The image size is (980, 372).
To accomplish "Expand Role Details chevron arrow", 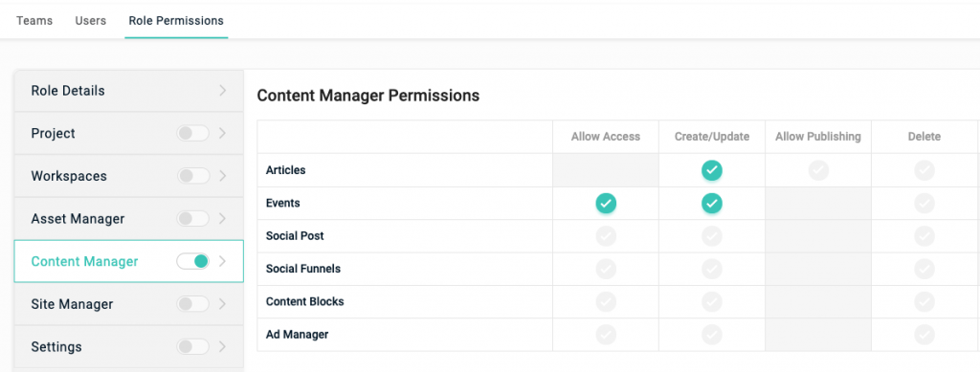I will pos(222,91).
